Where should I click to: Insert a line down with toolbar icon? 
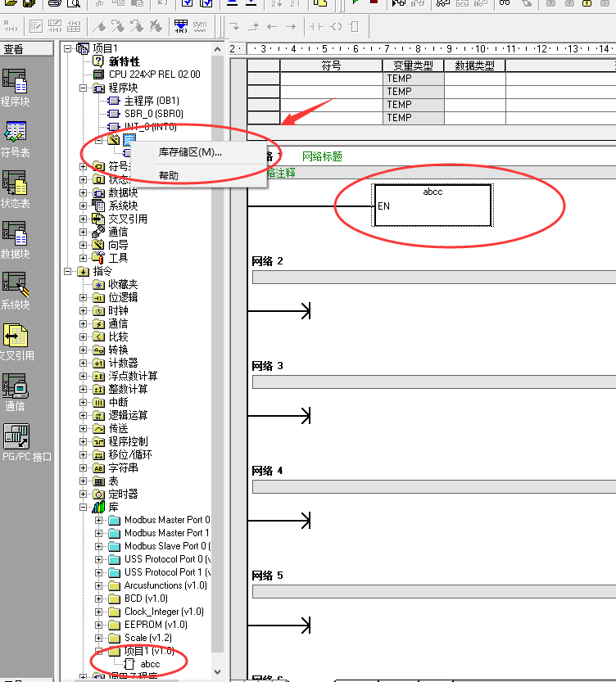tap(234, 26)
